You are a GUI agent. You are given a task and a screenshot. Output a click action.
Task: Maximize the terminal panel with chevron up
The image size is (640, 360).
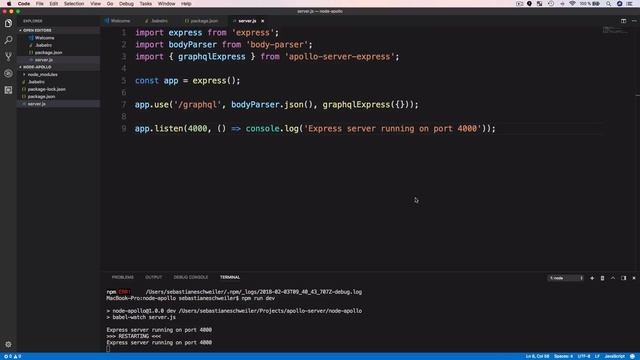coord(613,278)
